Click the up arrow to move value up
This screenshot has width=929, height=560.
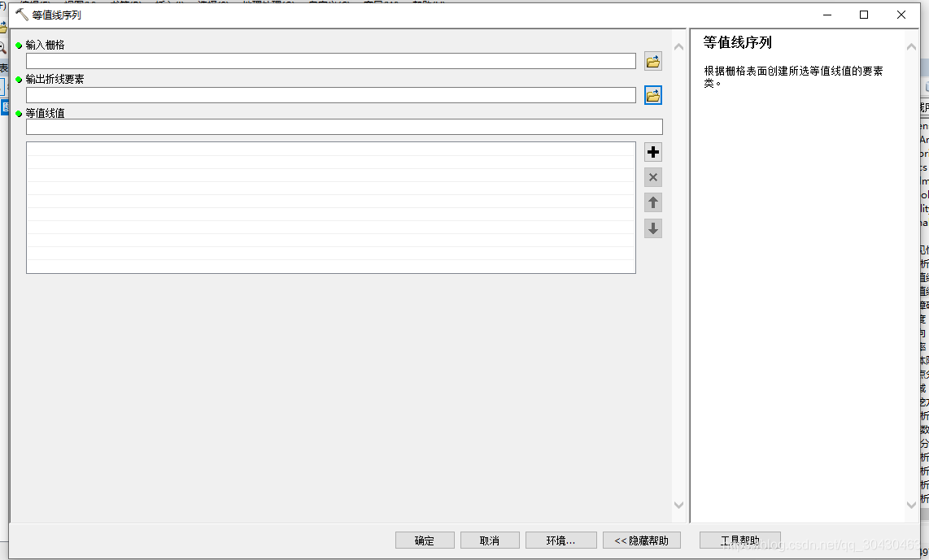652,202
